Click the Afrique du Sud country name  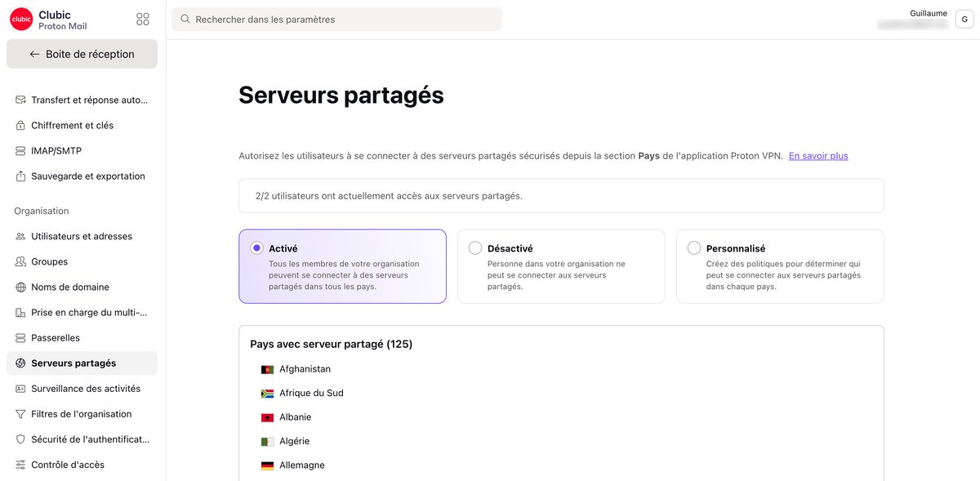(311, 393)
